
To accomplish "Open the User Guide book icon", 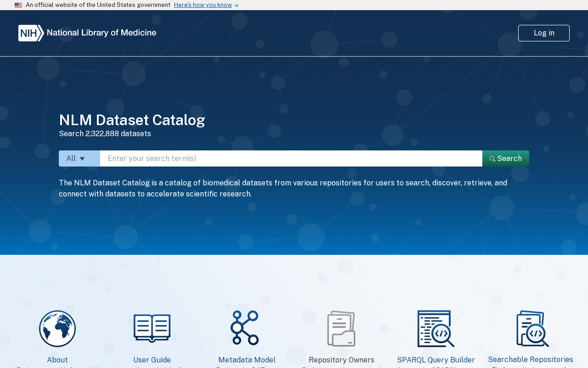I will tap(152, 328).
